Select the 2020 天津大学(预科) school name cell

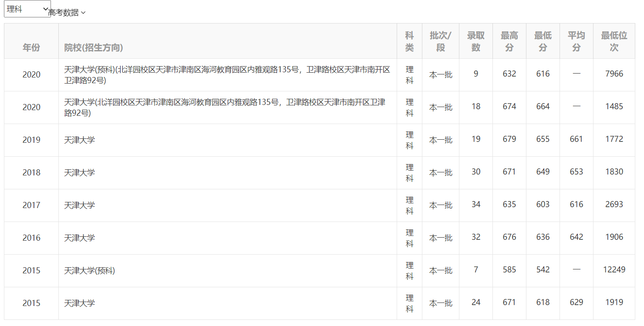point(227,75)
